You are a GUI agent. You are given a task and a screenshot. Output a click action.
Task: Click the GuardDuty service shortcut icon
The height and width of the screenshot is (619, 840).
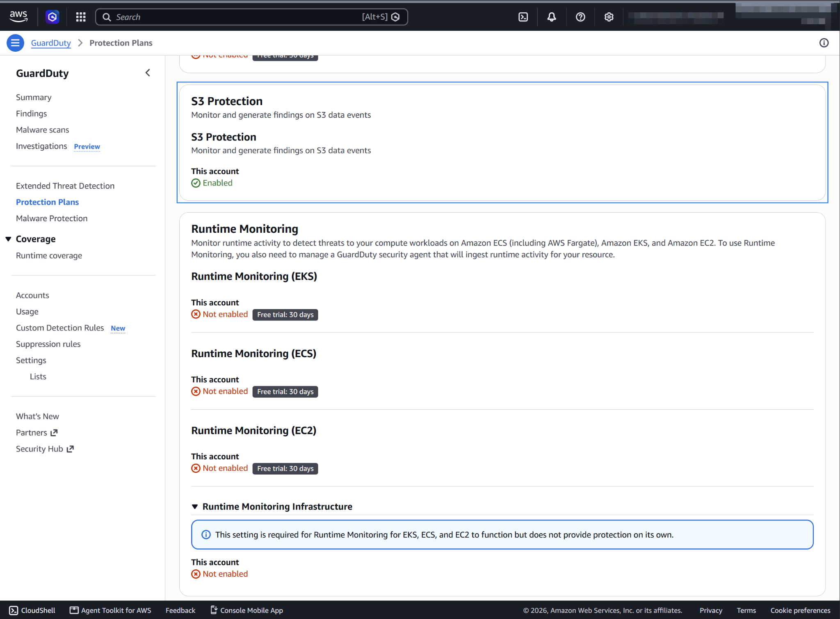coord(52,17)
